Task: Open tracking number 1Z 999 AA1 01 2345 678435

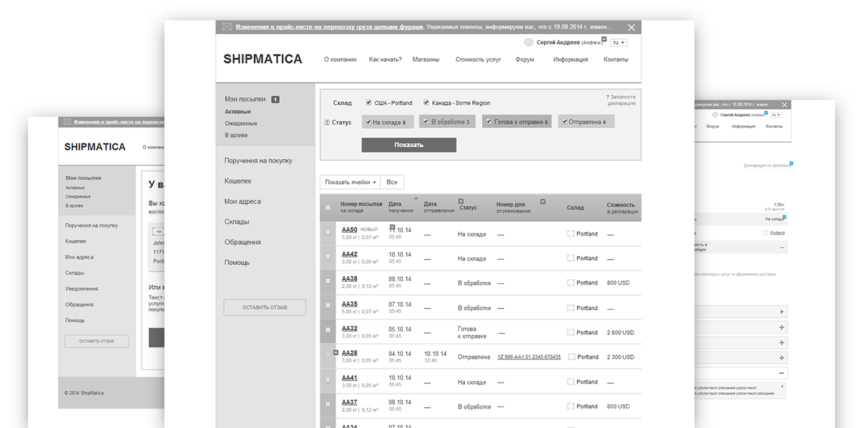Action: click(529, 357)
